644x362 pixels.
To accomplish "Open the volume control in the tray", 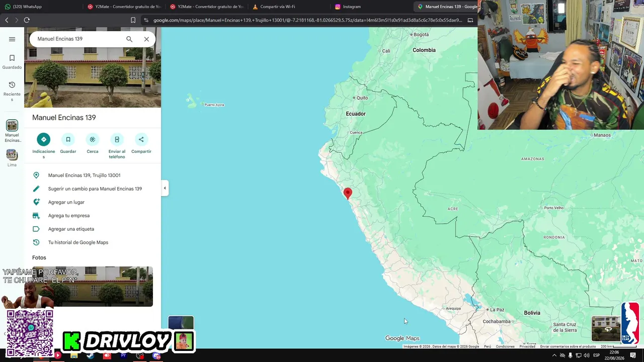I will (586, 356).
